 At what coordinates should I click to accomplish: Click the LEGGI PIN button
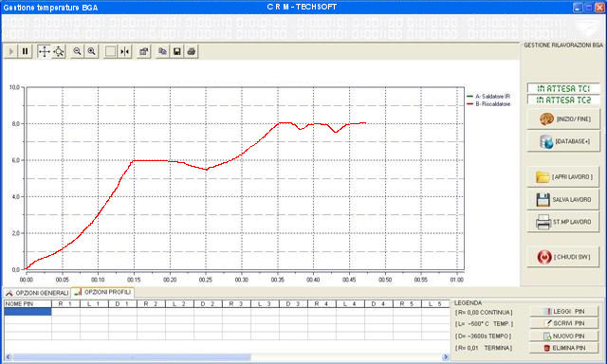[564, 312]
